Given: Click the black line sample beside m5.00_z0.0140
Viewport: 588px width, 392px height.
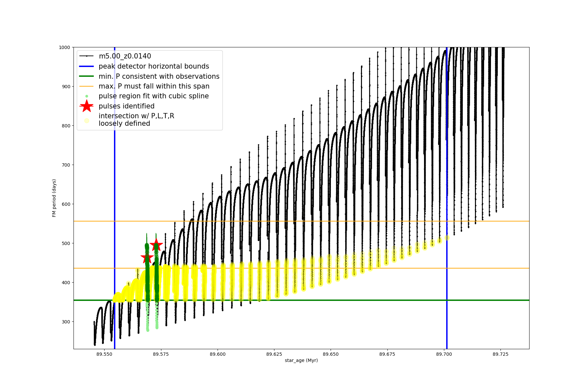Looking at the screenshot, I should tap(87, 56).
